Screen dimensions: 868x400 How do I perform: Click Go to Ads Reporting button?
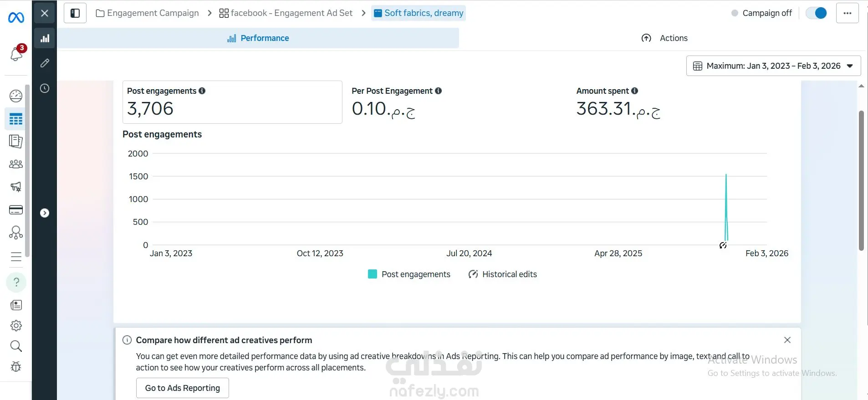(x=182, y=388)
